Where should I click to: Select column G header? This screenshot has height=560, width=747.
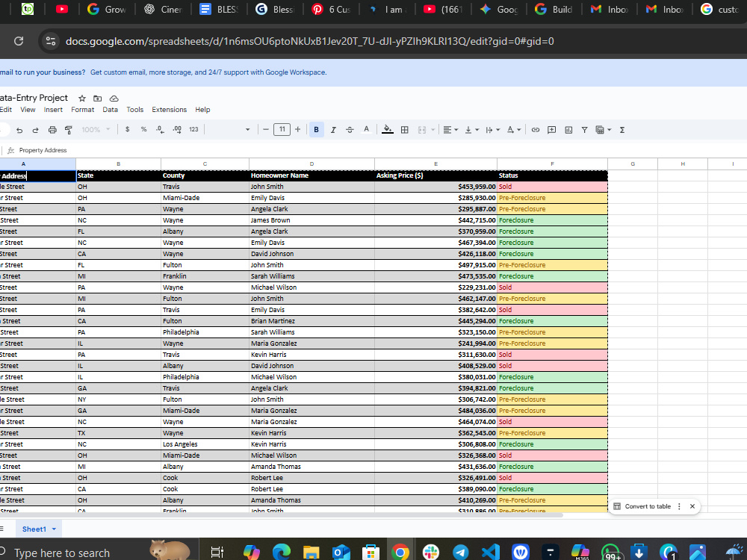point(633,164)
